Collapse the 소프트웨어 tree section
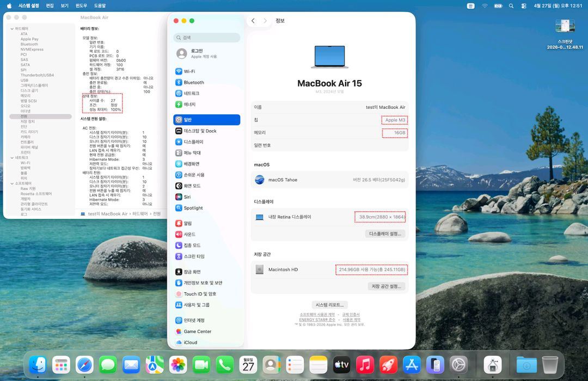The height and width of the screenshot is (381, 588). (x=12, y=183)
